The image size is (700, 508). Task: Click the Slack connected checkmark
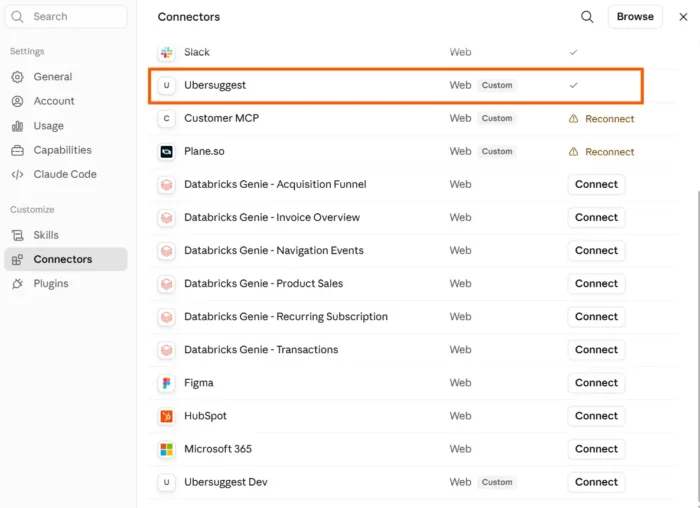point(573,52)
